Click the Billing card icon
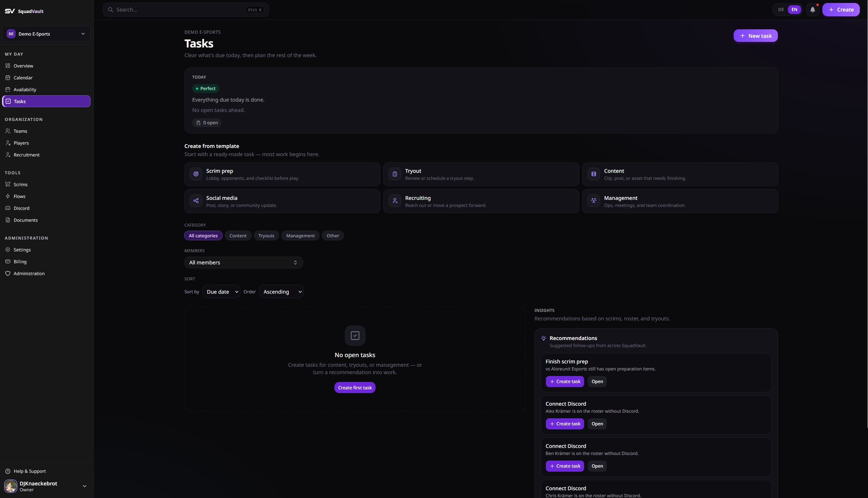The image size is (868, 498). pos(8,261)
